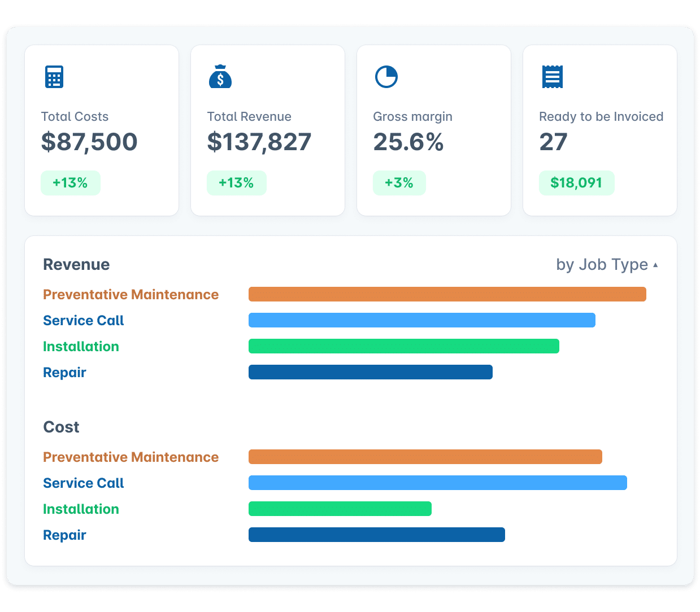This screenshot has width=700, height=612.
Task: Click the Service Call cost bar
Action: [438, 483]
